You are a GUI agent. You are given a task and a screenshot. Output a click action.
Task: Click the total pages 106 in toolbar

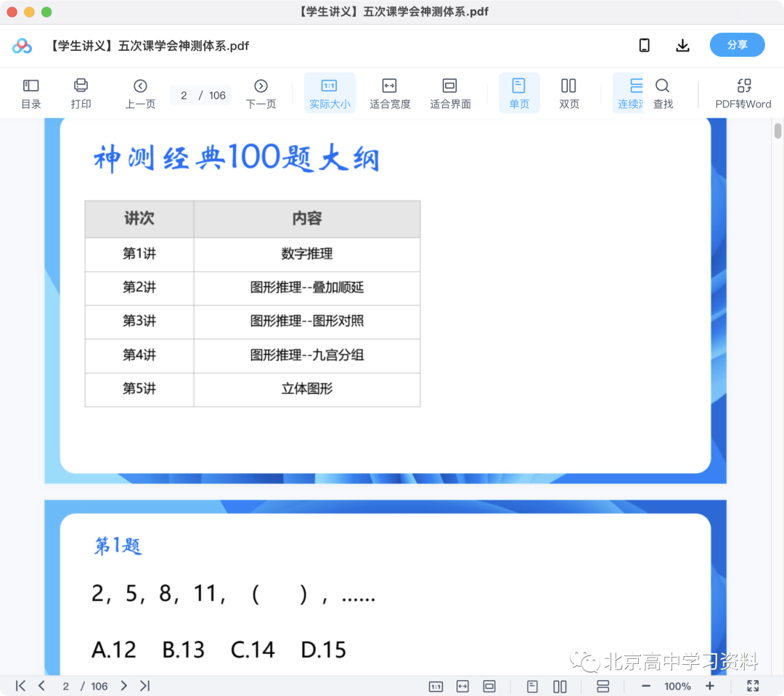(x=217, y=96)
